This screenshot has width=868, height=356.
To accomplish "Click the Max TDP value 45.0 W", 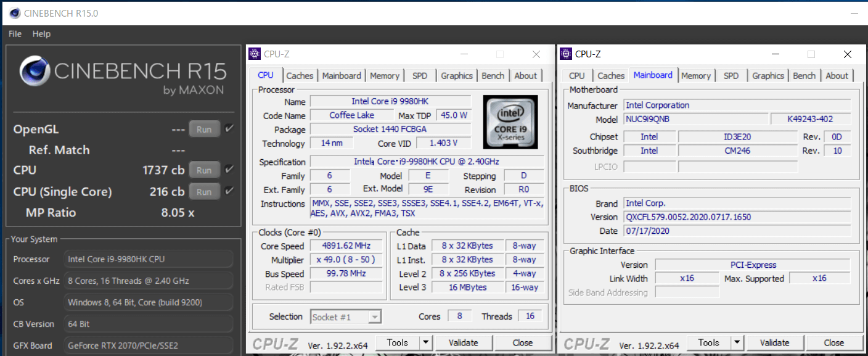I will pos(453,115).
